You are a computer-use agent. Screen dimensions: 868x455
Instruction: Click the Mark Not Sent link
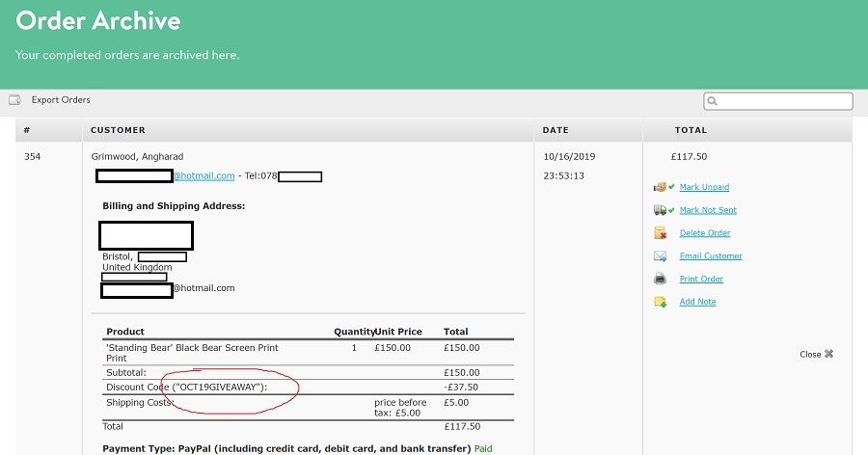[708, 210]
